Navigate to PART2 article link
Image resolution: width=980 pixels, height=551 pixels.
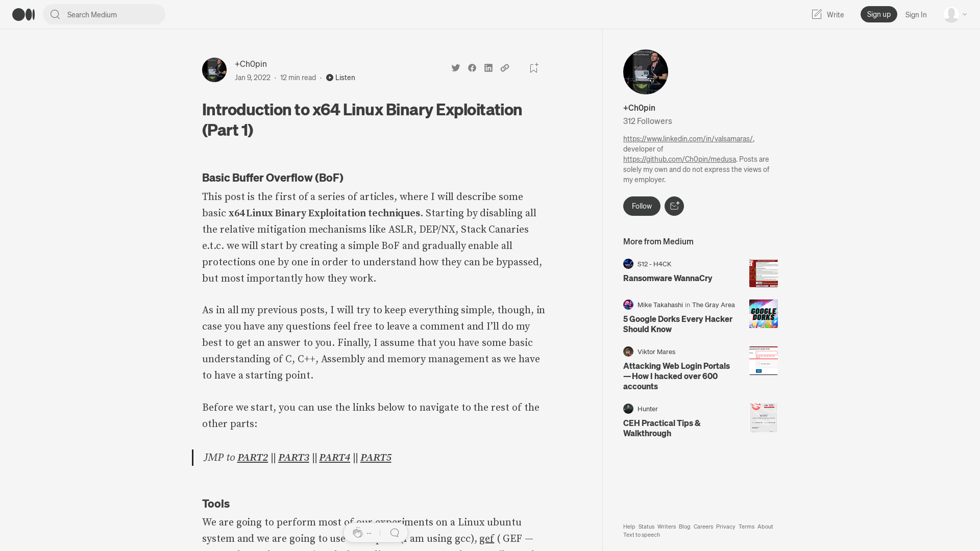(253, 458)
